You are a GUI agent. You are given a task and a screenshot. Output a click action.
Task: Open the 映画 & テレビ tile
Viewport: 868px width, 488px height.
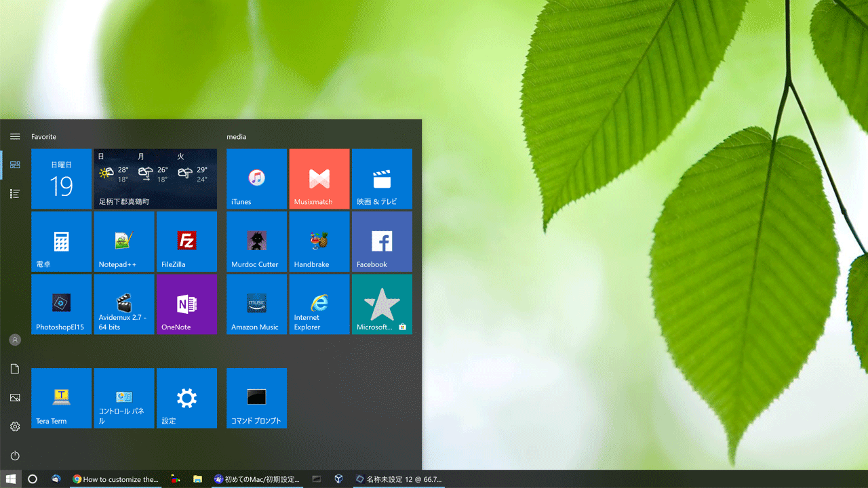coord(382,179)
